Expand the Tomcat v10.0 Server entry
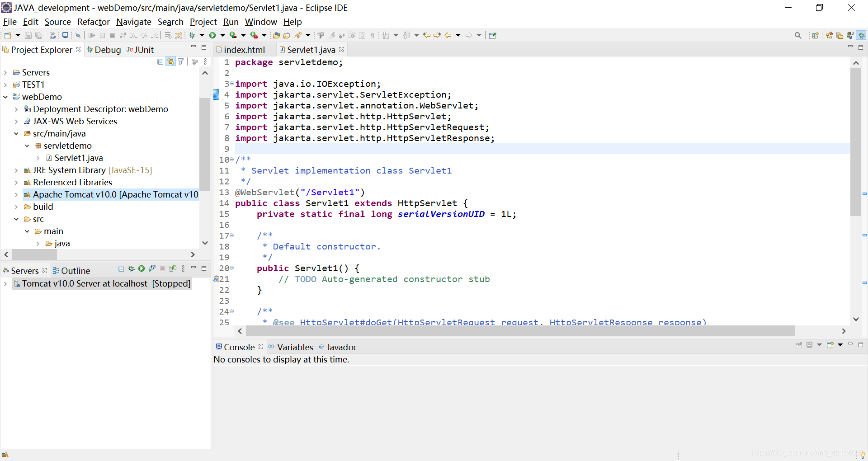 5,283
